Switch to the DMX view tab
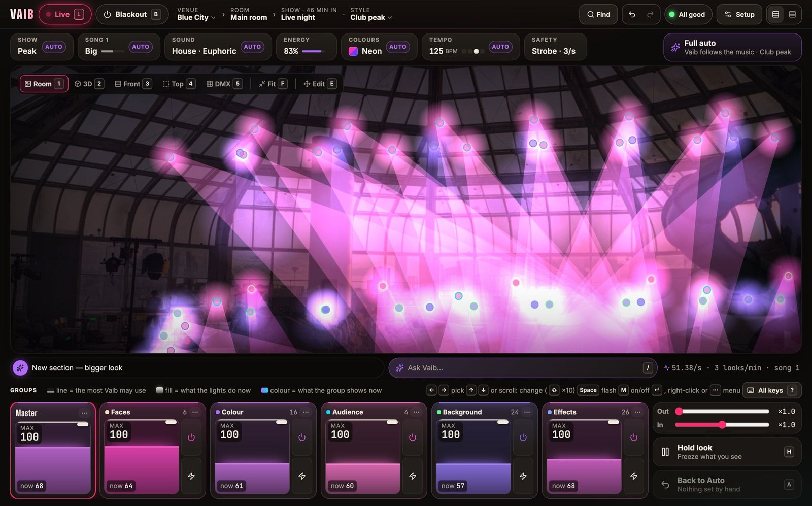 (x=224, y=84)
